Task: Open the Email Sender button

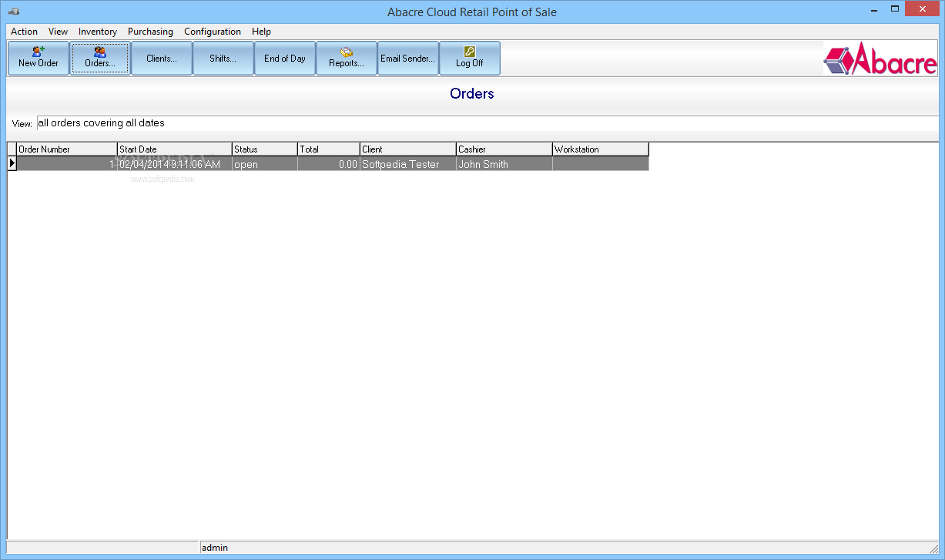Action: pyautogui.click(x=408, y=58)
